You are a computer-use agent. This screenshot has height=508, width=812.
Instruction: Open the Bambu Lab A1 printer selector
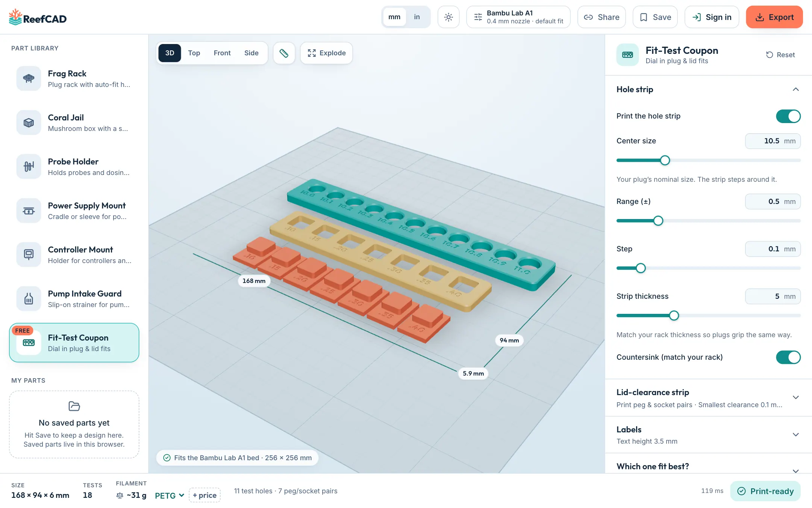518,17
